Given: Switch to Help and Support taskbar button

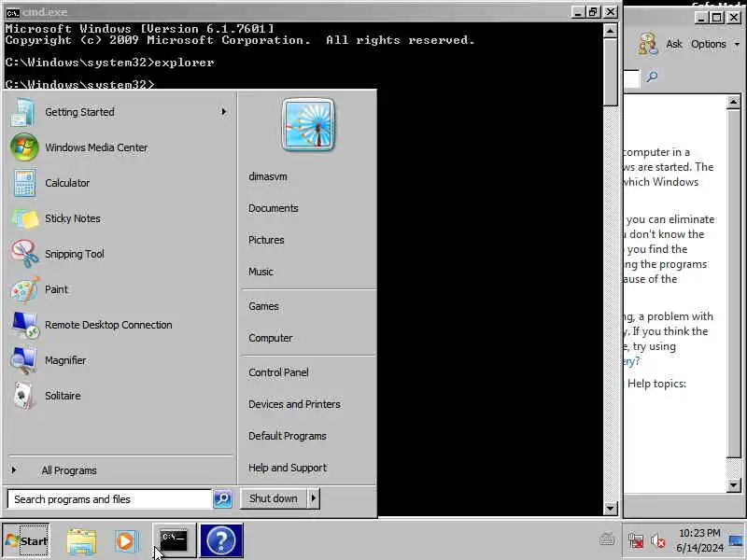Looking at the screenshot, I should [x=221, y=540].
